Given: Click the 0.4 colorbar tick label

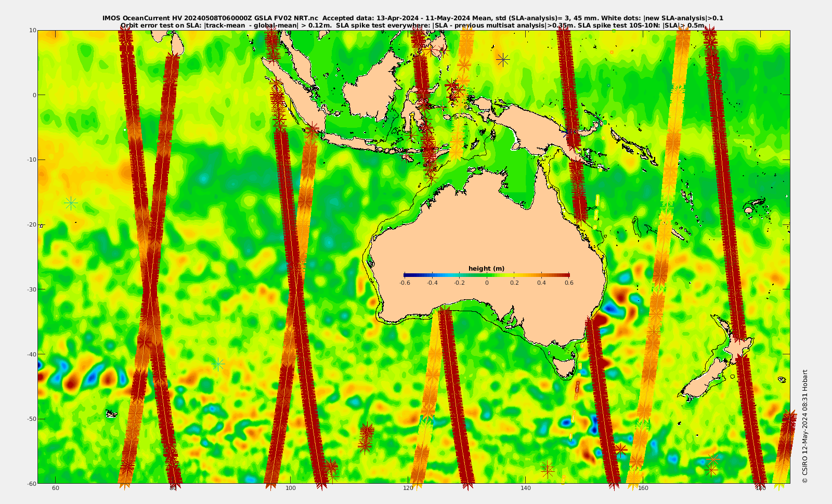Looking at the screenshot, I should (542, 283).
